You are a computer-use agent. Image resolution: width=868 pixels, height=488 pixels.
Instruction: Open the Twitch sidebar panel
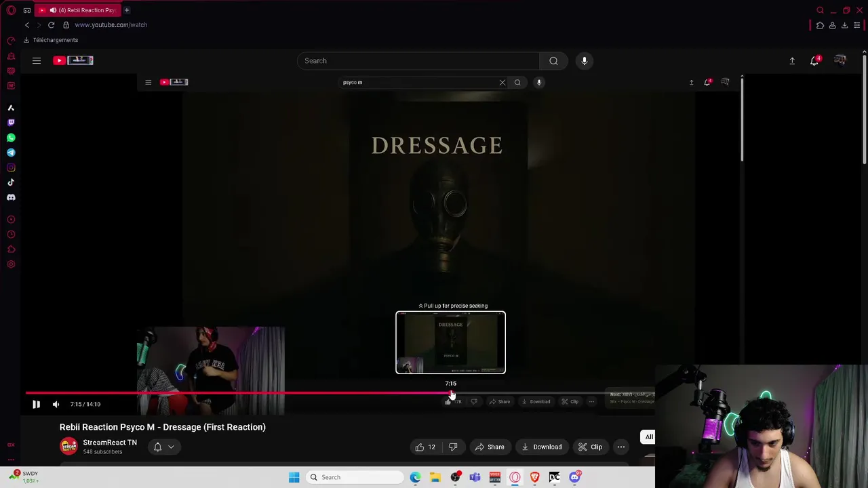click(11, 123)
